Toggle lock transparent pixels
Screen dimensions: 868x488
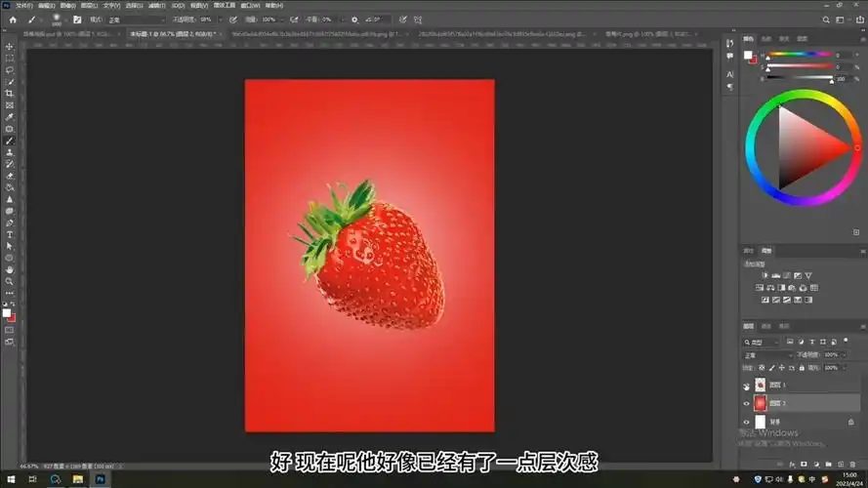(762, 367)
